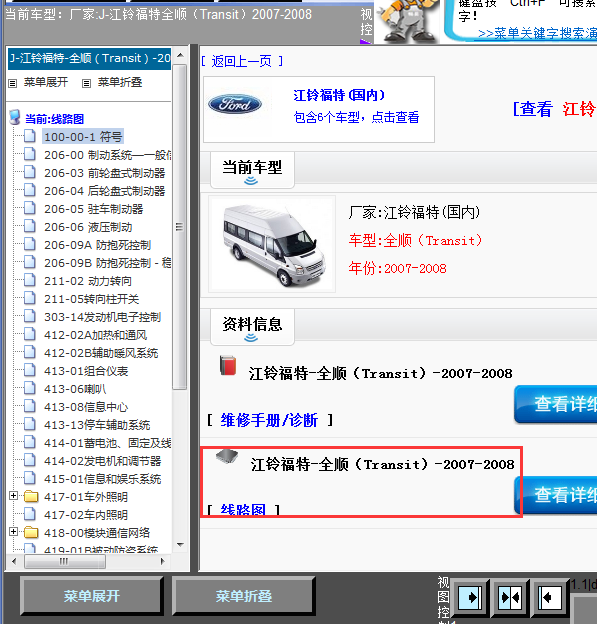The height and width of the screenshot is (624, 597).
Task: Click 包含6个车型，点击查看 link
Action: click(356, 117)
